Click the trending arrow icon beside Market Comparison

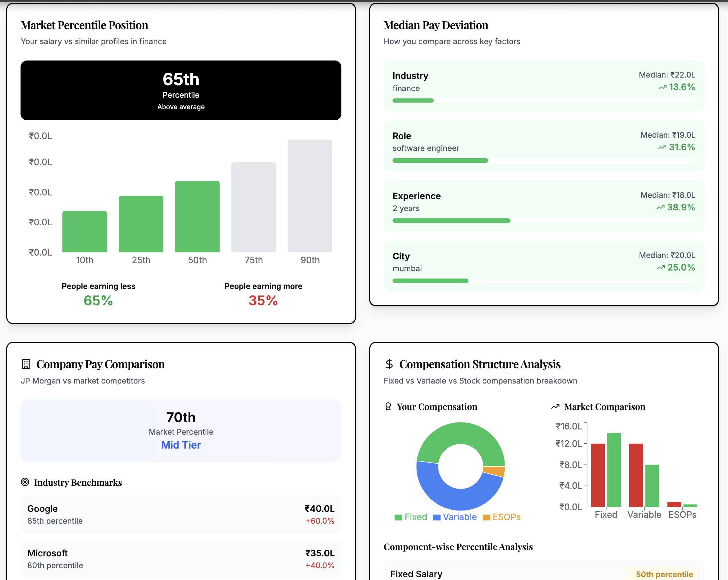click(555, 406)
